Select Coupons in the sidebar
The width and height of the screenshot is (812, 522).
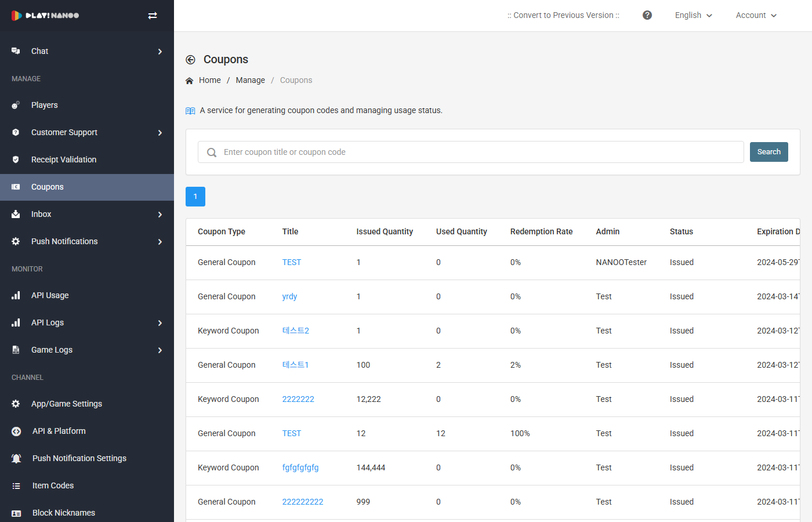(x=87, y=187)
